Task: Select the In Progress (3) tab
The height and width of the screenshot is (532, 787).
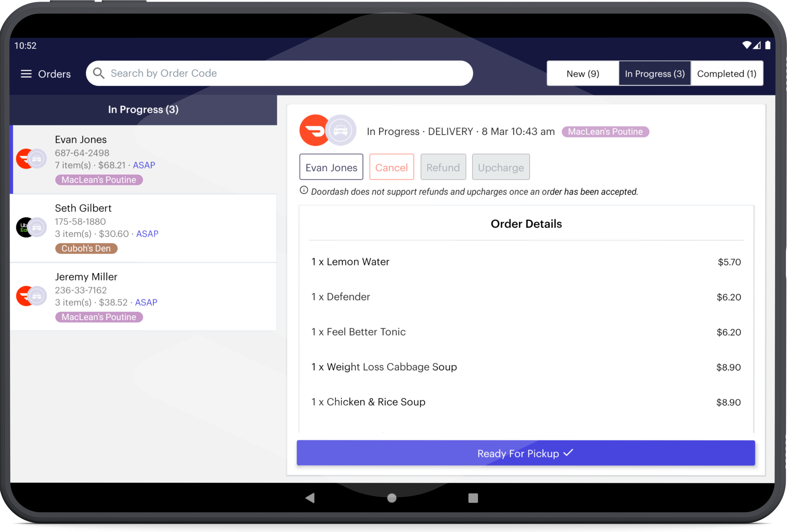Action: click(x=655, y=73)
